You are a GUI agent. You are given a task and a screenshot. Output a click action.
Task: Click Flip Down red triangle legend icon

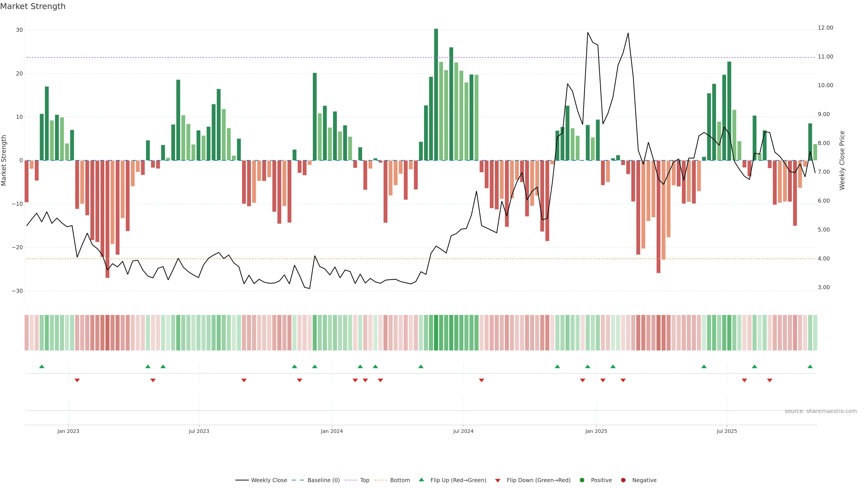pos(498,481)
